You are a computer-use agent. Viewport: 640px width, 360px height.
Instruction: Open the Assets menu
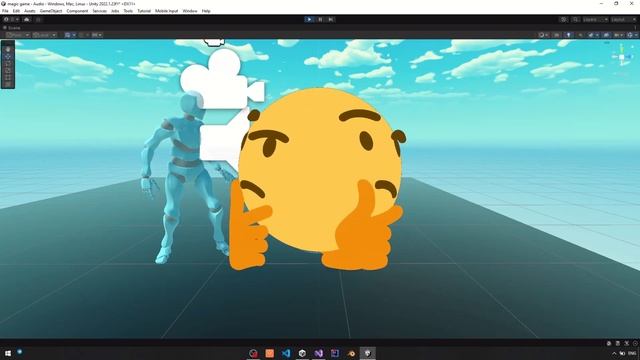[x=30, y=11]
